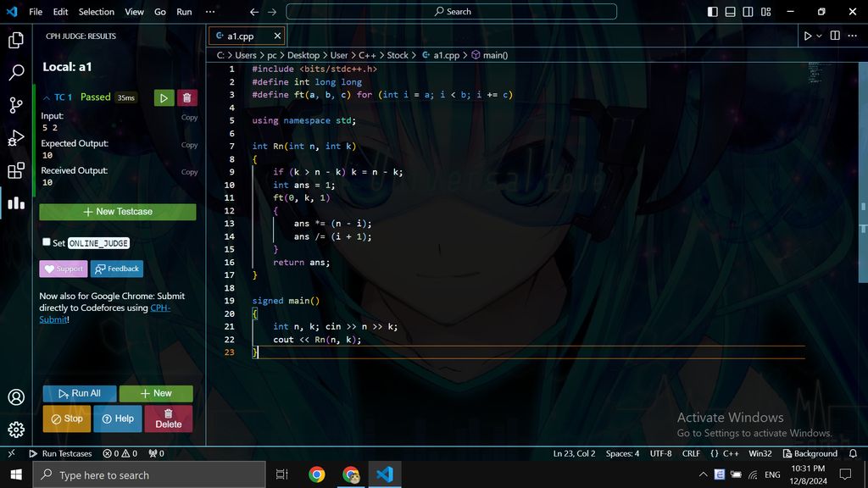The width and height of the screenshot is (868, 488).
Task: Change the UTF-8 encoding in status bar
Action: point(660,453)
